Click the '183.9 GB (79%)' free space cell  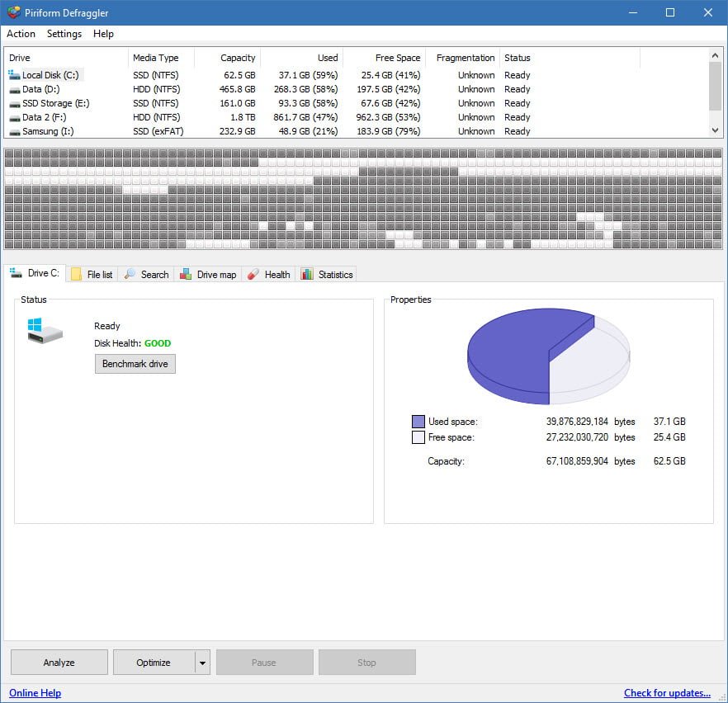[x=388, y=131]
